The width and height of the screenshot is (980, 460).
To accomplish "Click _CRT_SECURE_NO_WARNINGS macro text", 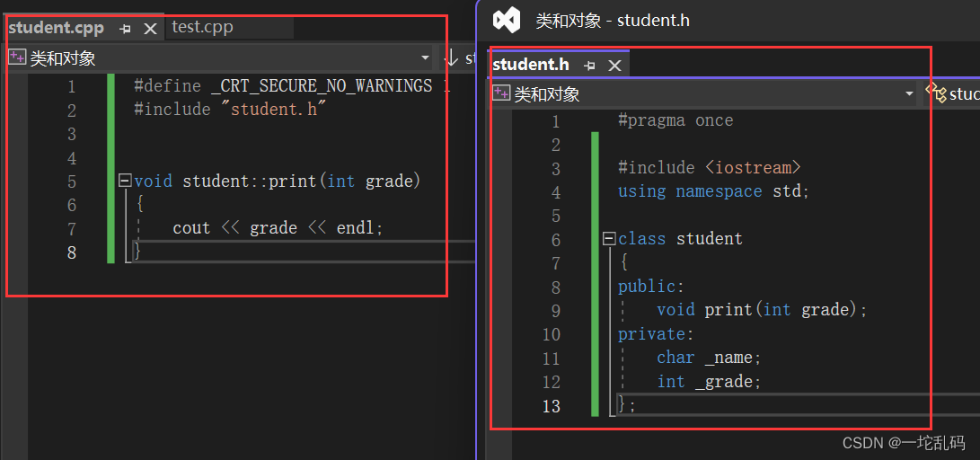I will pyautogui.click(x=322, y=85).
